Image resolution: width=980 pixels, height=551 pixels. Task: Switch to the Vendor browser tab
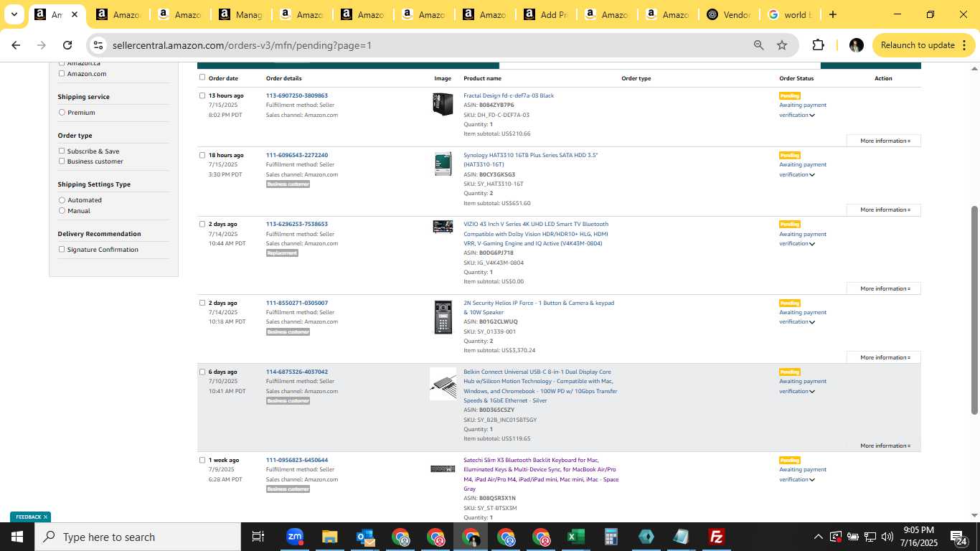click(x=728, y=14)
